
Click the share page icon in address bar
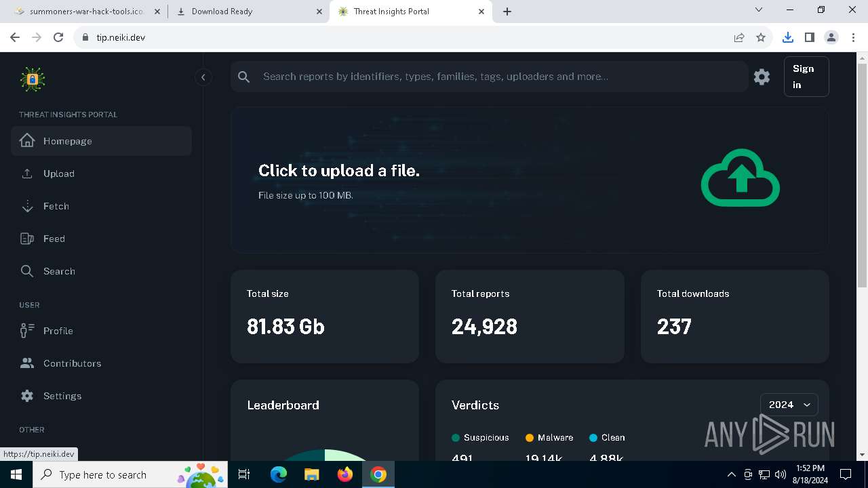pyautogui.click(x=739, y=37)
